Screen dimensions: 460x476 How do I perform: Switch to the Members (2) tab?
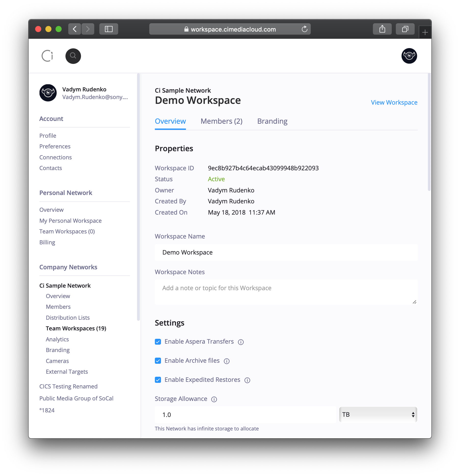tap(222, 121)
